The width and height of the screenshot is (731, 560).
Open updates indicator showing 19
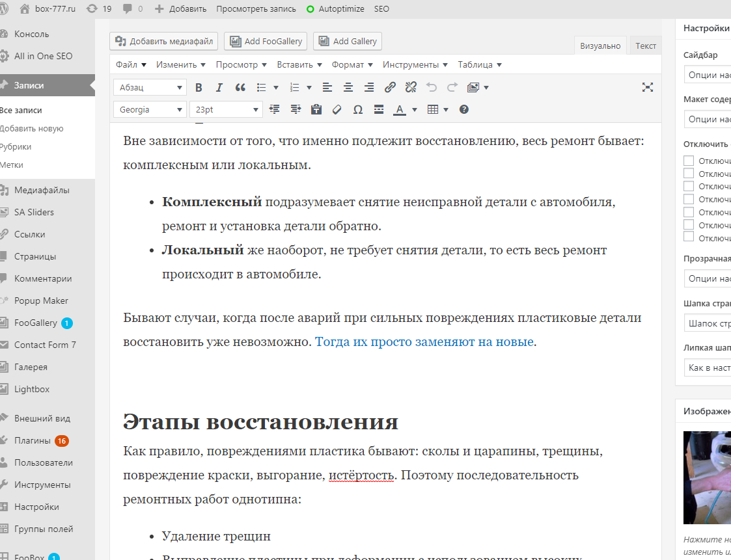point(100,9)
